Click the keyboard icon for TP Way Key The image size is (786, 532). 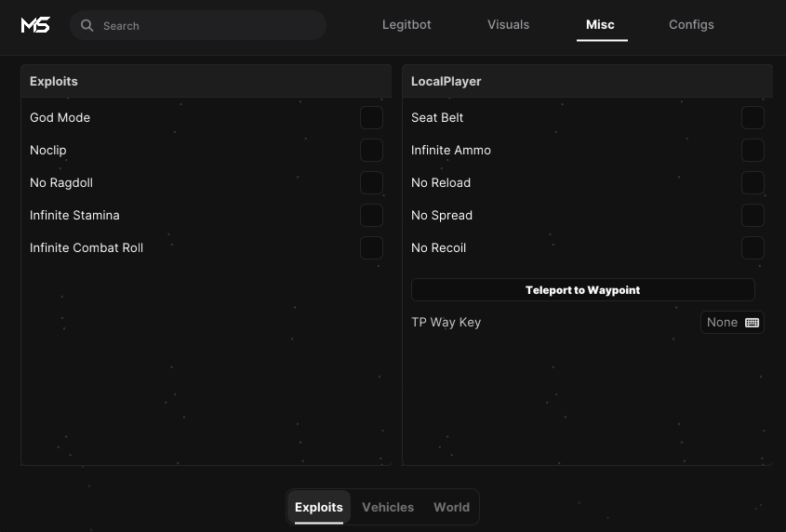[x=752, y=323]
